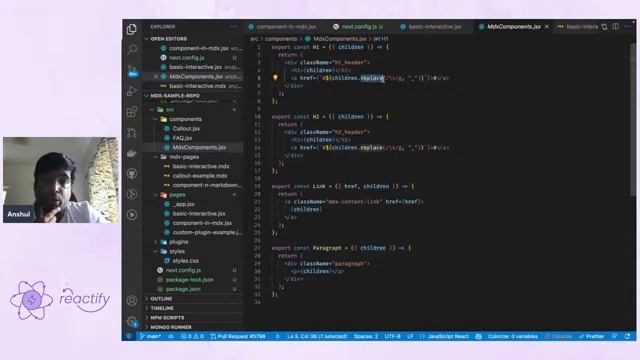Open FAQ.jsx in file tree
The image size is (640, 360).
[182, 138]
